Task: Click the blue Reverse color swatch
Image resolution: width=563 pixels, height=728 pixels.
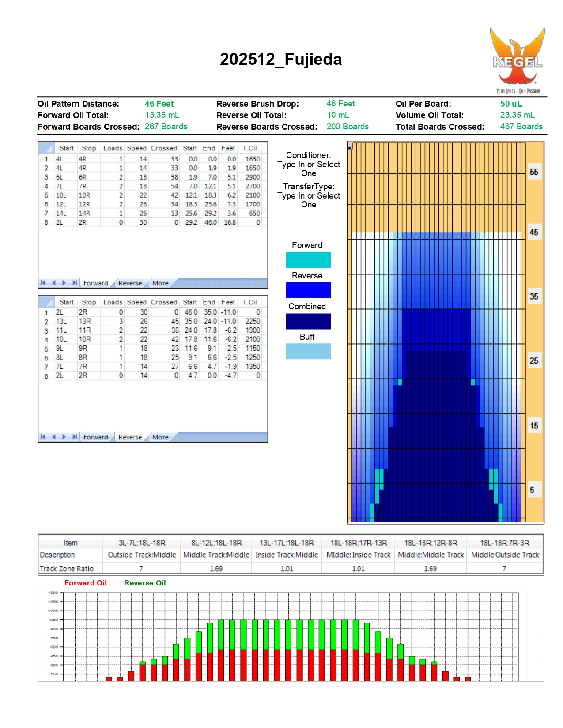Action: click(x=308, y=290)
